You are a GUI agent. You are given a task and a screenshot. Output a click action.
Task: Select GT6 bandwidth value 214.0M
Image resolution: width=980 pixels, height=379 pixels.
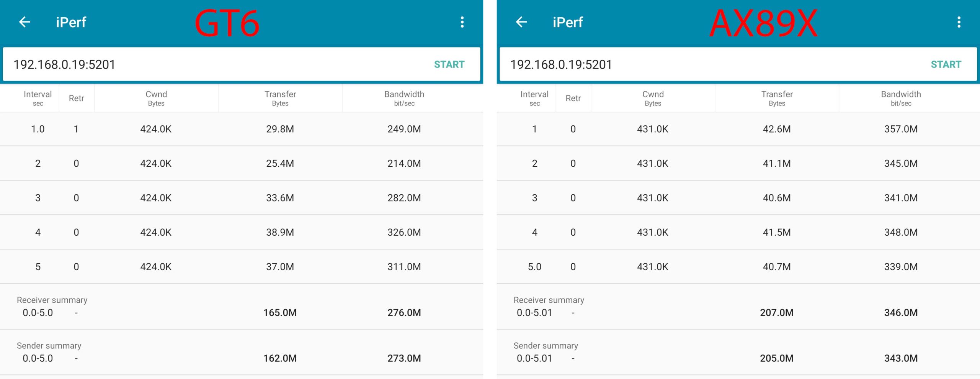point(404,163)
